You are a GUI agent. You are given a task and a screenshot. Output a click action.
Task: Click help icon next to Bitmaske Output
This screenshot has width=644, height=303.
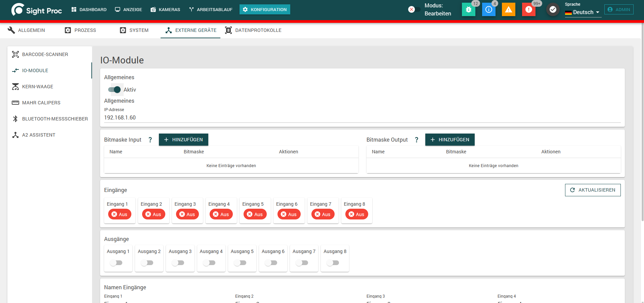[417, 140]
